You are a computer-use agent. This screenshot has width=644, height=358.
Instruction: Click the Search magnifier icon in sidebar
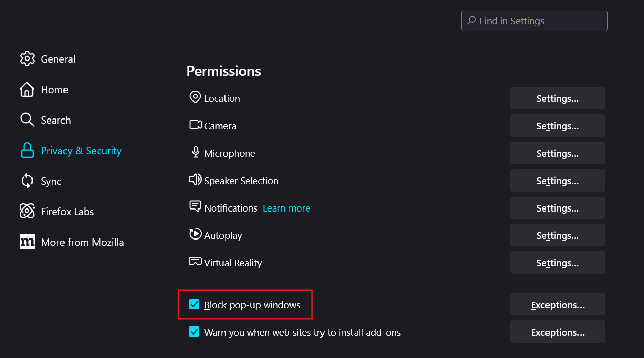point(27,120)
